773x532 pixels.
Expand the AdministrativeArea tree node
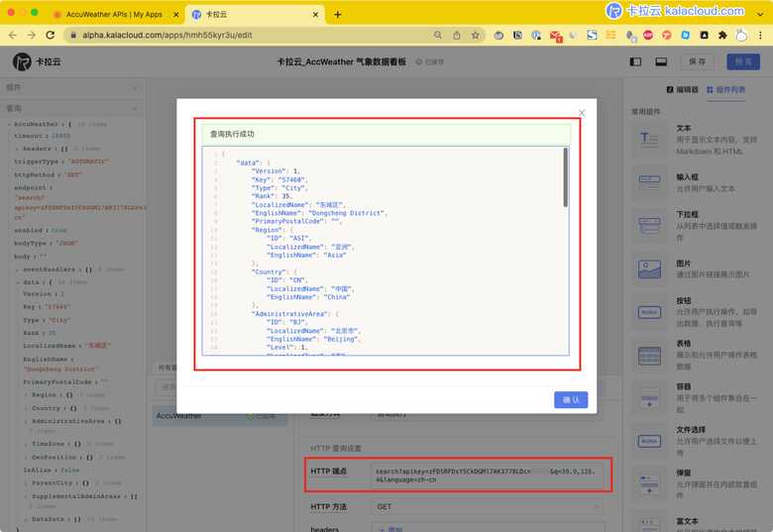[27, 421]
